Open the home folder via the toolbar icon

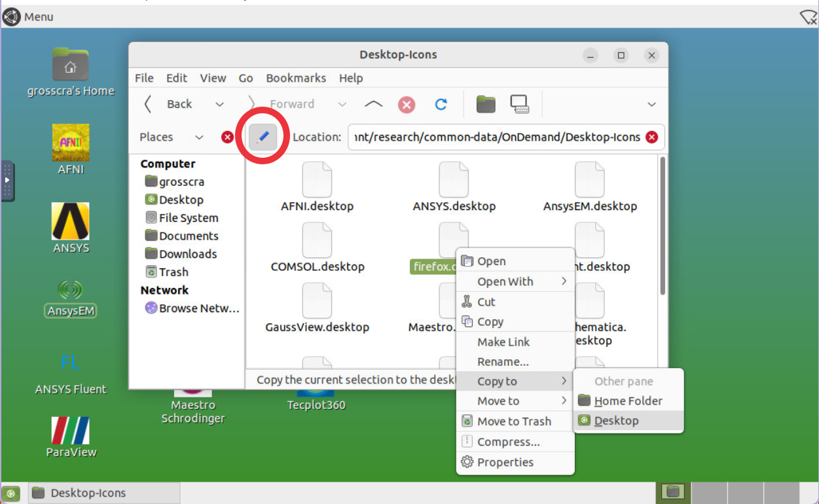click(486, 103)
